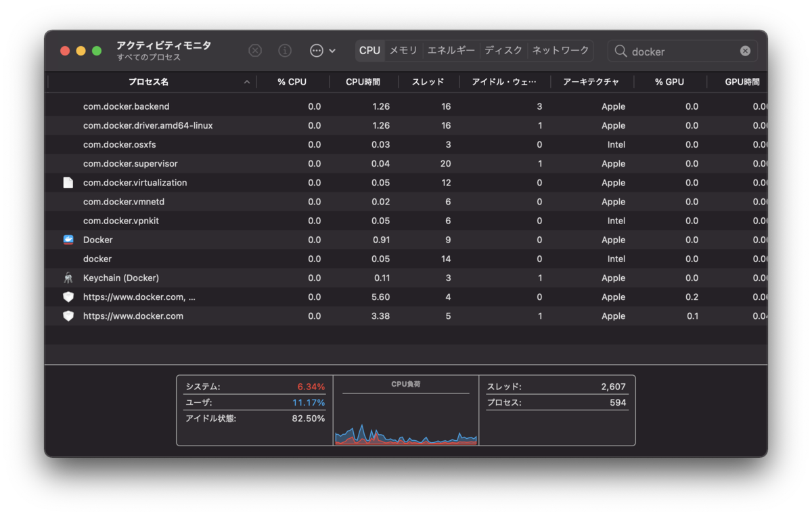
Task: Select the com.docker.virtualization process name
Action: click(x=135, y=183)
